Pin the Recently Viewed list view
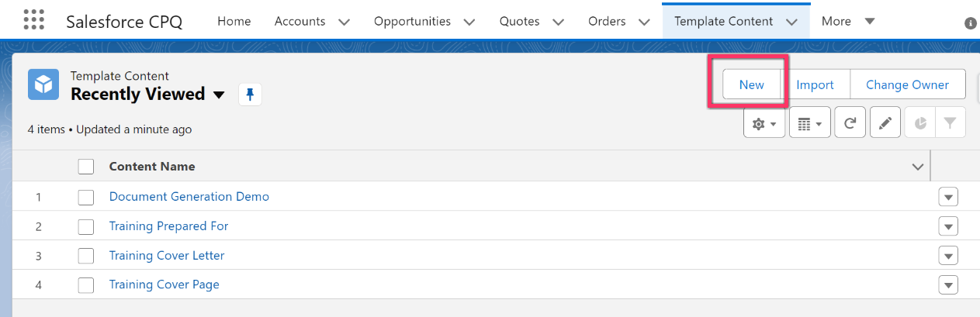The height and width of the screenshot is (317, 980). point(250,95)
